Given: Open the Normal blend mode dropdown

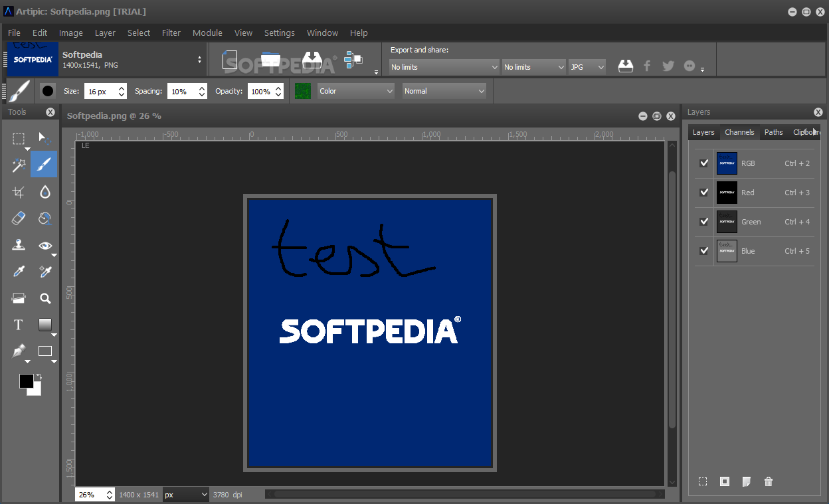Looking at the screenshot, I should coord(444,91).
